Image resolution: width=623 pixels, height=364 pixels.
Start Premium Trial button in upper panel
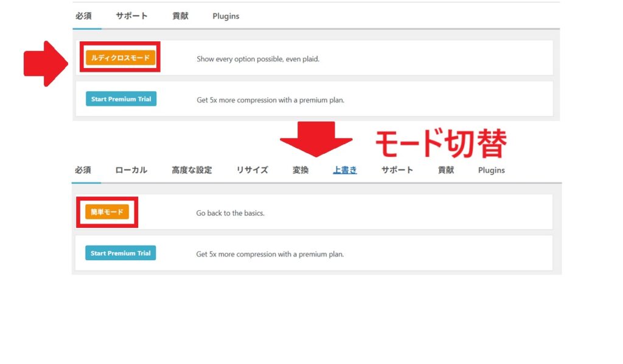[121, 99]
